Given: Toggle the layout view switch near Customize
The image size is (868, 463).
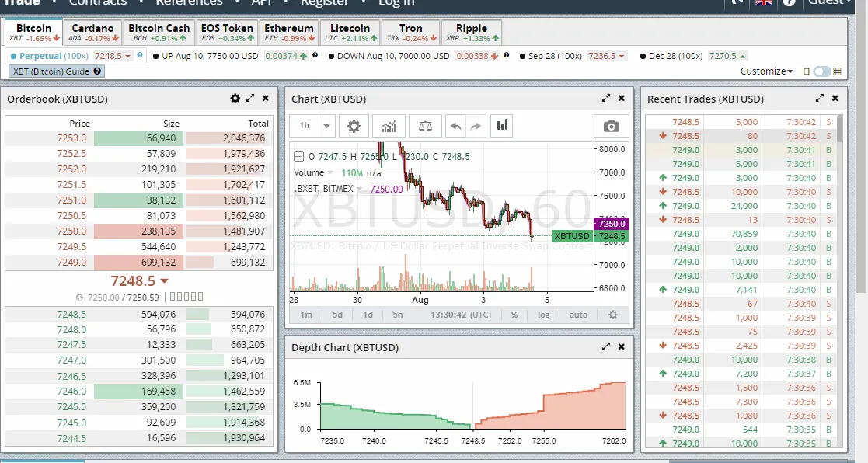Looking at the screenshot, I should 822,71.
